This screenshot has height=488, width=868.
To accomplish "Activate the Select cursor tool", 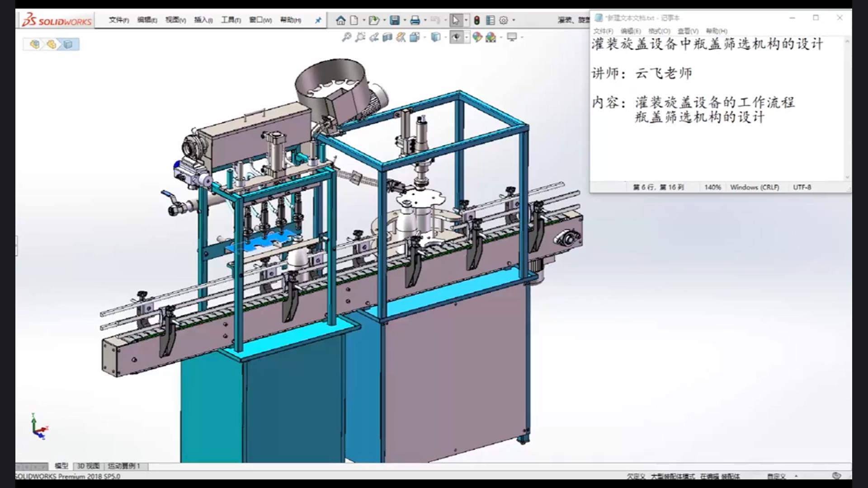I will pyautogui.click(x=456, y=20).
